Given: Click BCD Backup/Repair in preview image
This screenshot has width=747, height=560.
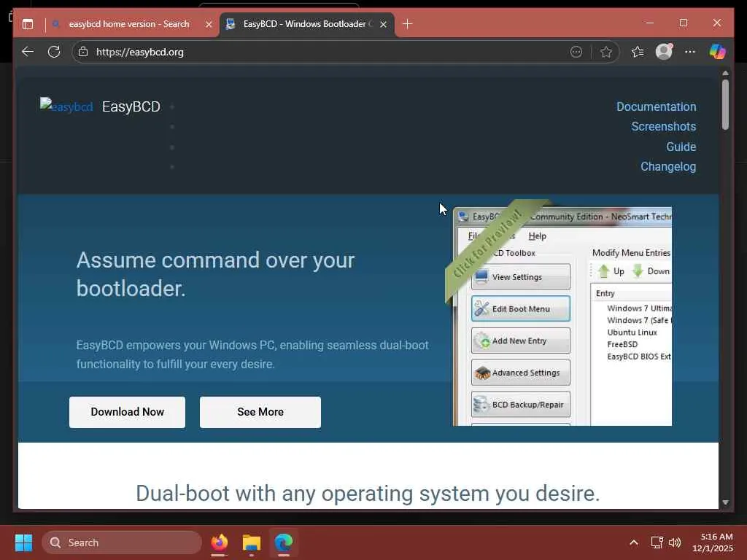Looking at the screenshot, I should tap(520, 404).
